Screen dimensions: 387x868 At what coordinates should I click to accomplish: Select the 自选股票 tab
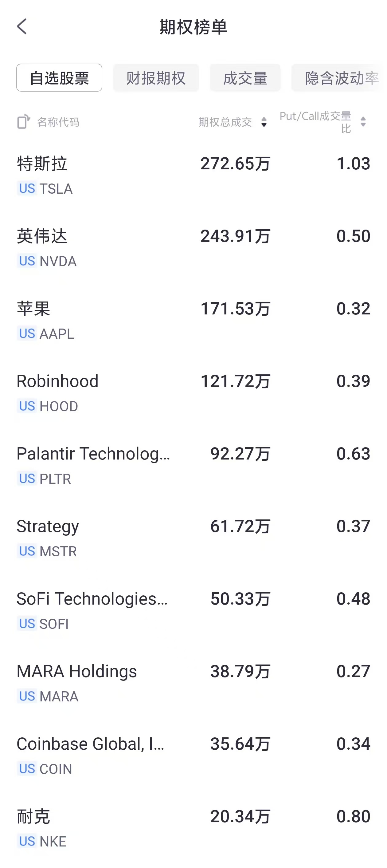[59, 78]
